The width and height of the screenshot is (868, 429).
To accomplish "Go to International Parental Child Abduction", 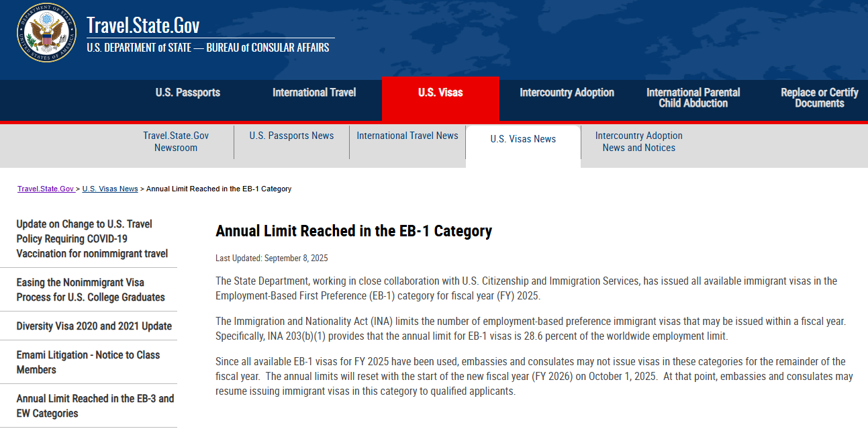I will (x=693, y=98).
